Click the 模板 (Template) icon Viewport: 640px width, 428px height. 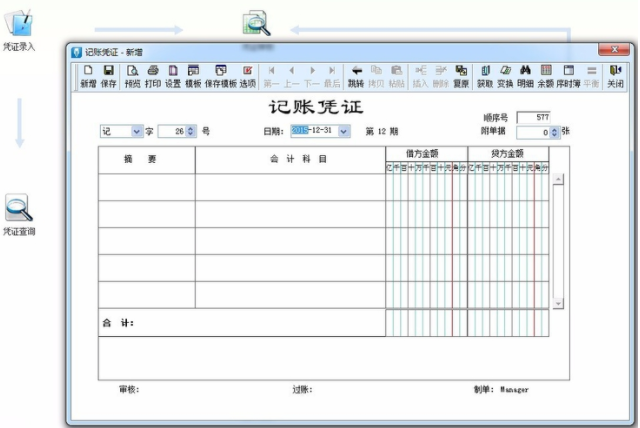pos(193,77)
